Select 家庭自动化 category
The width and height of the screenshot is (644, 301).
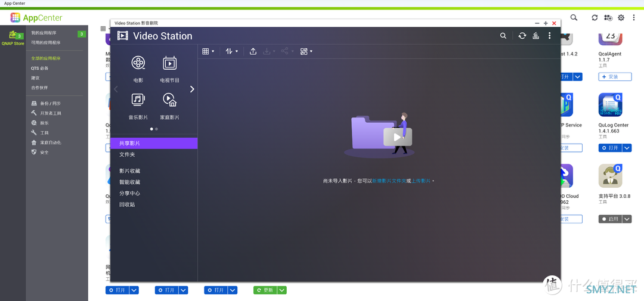pos(46,142)
